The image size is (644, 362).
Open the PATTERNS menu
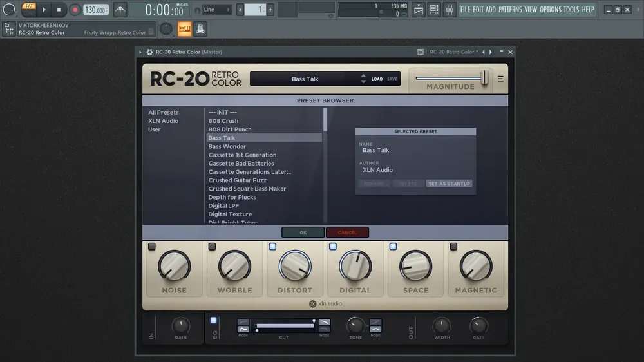point(510,10)
